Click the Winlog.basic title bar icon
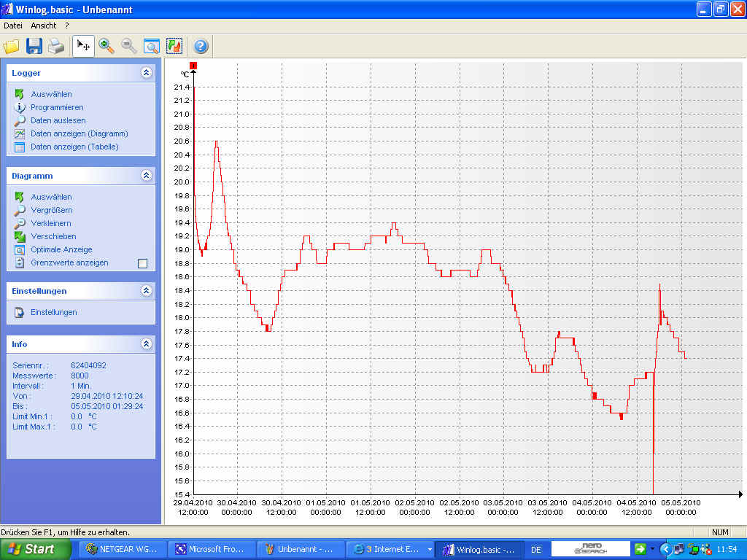 pos(7,9)
